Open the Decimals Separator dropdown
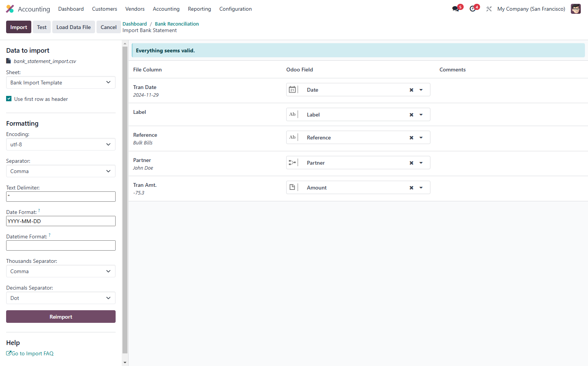588x366 pixels. [61, 298]
